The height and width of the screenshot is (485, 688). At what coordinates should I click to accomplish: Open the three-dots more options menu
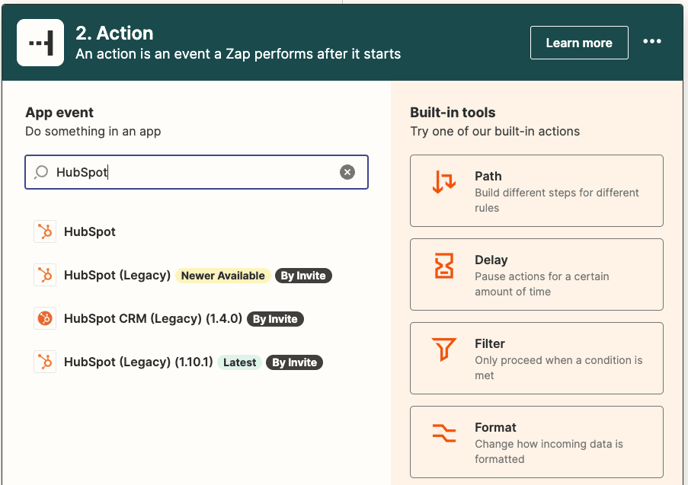point(652,42)
